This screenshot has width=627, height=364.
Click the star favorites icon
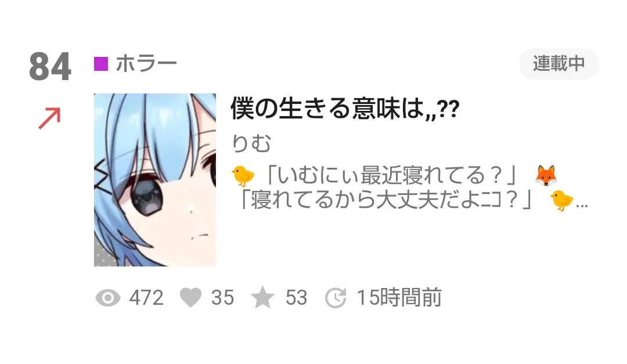[x=262, y=298]
